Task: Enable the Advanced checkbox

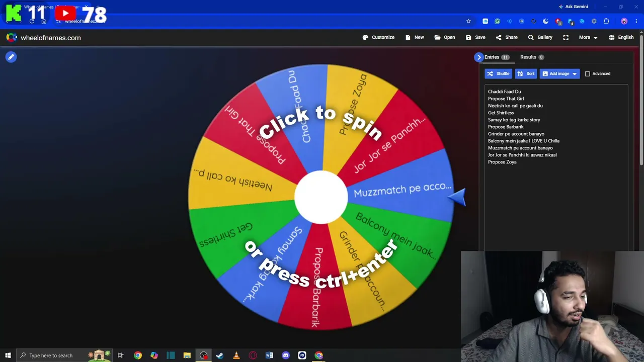Action: click(587, 74)
